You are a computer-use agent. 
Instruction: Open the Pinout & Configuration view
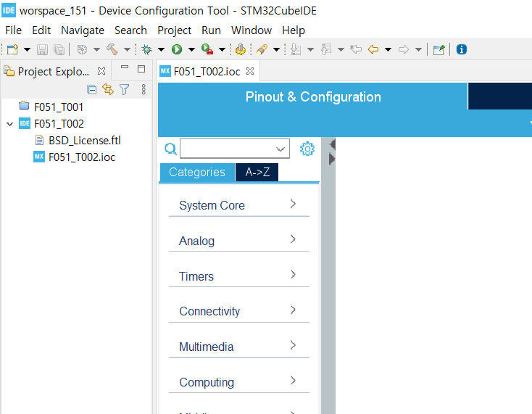point(313,96)
